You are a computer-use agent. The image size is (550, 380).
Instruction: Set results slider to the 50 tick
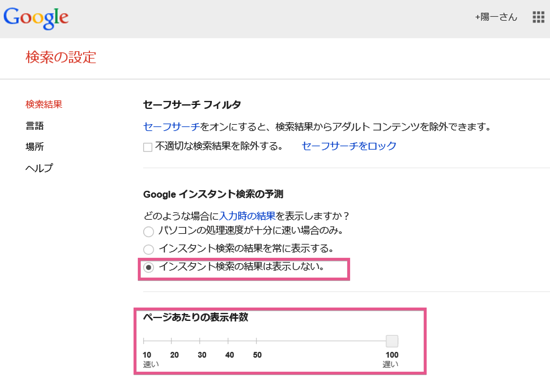pos(256,341)
